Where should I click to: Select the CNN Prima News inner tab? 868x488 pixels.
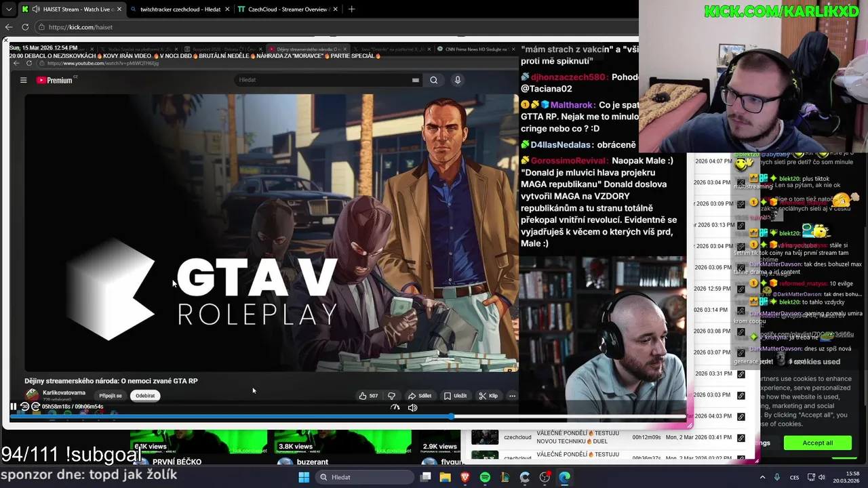[478, 49]
